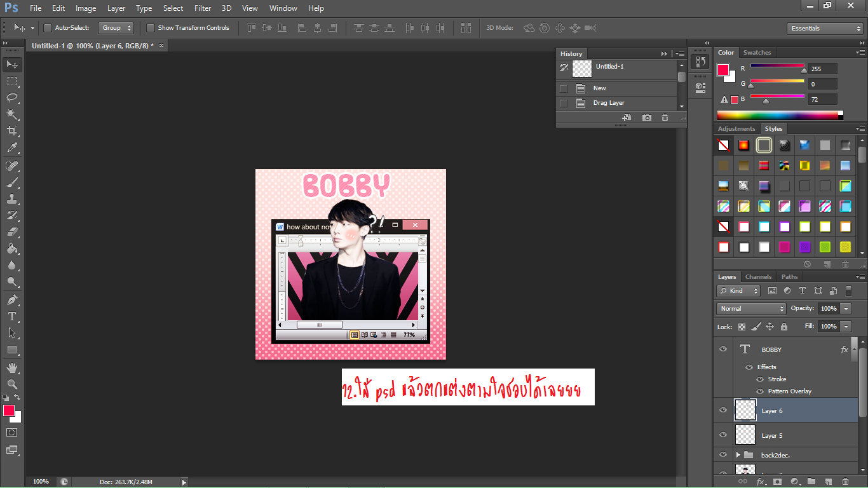The height and width of the screenshot is (488, 868).
Task: Select the Brush tool
Action: (12, 182)
